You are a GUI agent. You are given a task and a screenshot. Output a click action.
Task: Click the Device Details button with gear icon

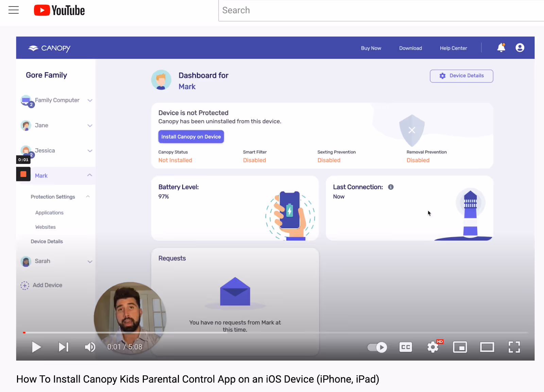click(x=461, y=76)
